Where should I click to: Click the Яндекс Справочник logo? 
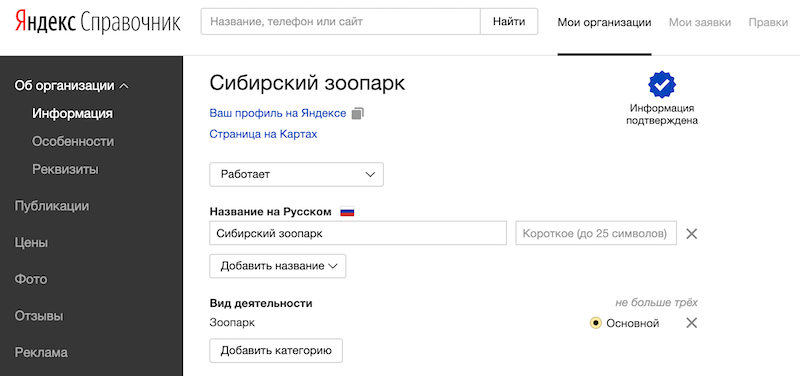(97, 21)
